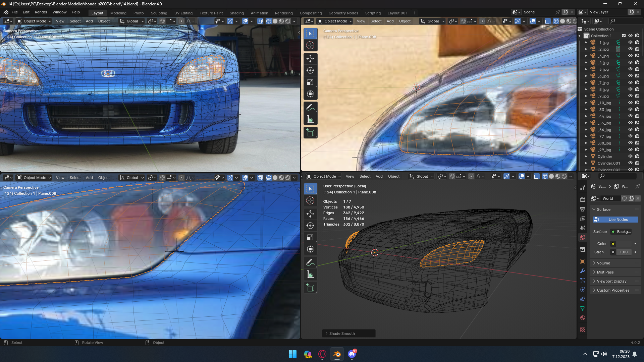644x362 pixels.
Task: Choose the Add Cube tool in bottom-right viewport
Action: [310, 288]
